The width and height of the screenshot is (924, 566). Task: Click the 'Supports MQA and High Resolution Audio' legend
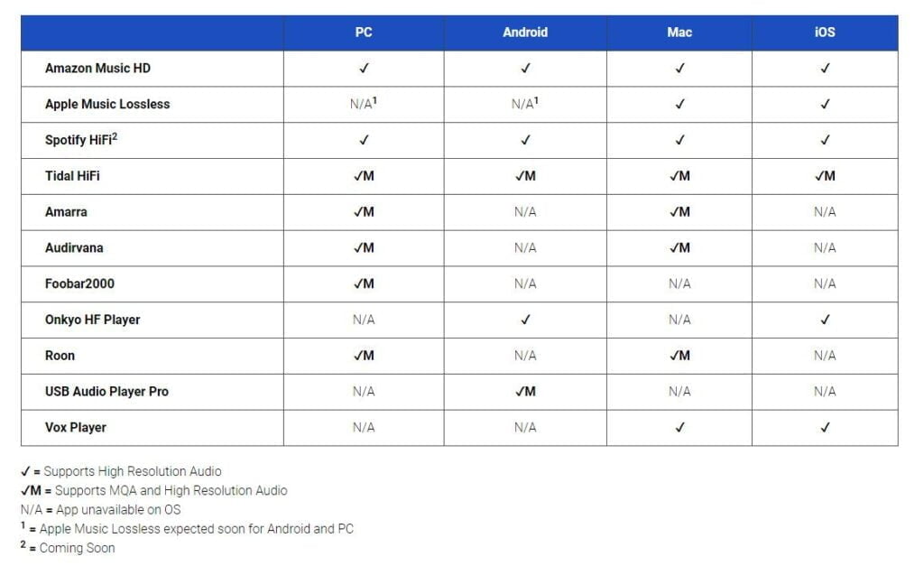click(171, 490)
